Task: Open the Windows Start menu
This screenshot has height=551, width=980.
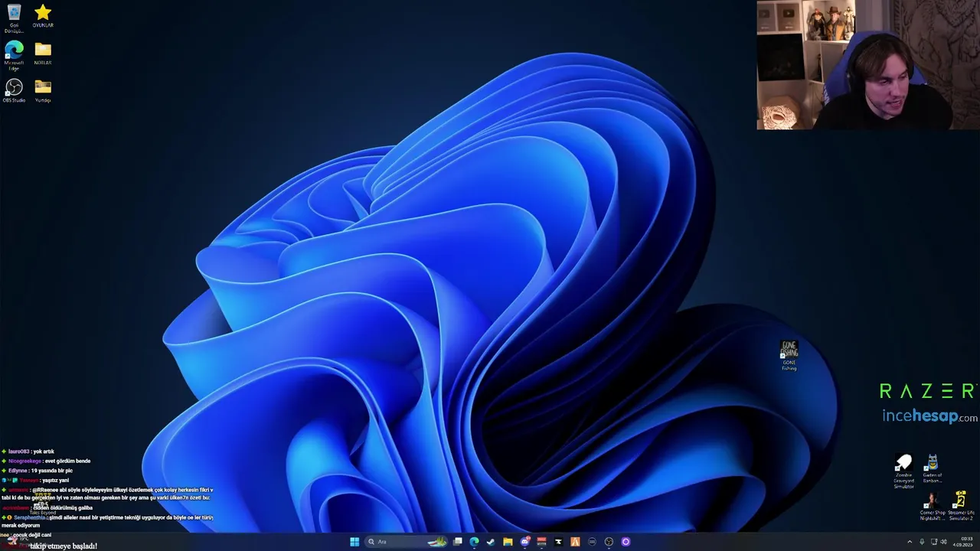Action: [354, 542]
